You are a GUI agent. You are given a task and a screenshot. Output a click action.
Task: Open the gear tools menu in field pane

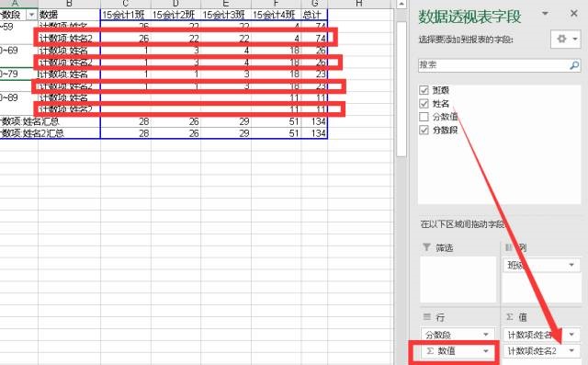point(566,39)
